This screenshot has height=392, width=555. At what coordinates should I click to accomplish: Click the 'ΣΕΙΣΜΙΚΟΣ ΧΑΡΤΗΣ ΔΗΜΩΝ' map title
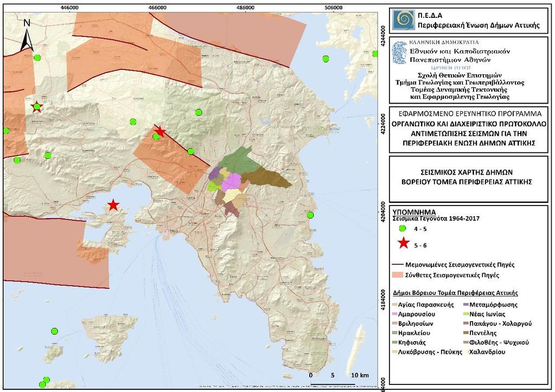[467, 172]
